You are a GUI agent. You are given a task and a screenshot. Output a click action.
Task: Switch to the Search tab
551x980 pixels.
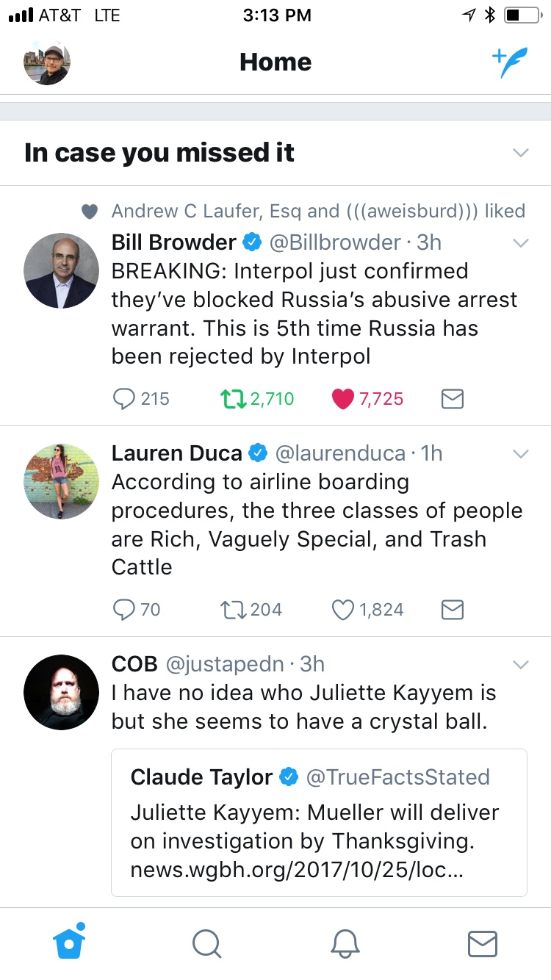point(206,943)
